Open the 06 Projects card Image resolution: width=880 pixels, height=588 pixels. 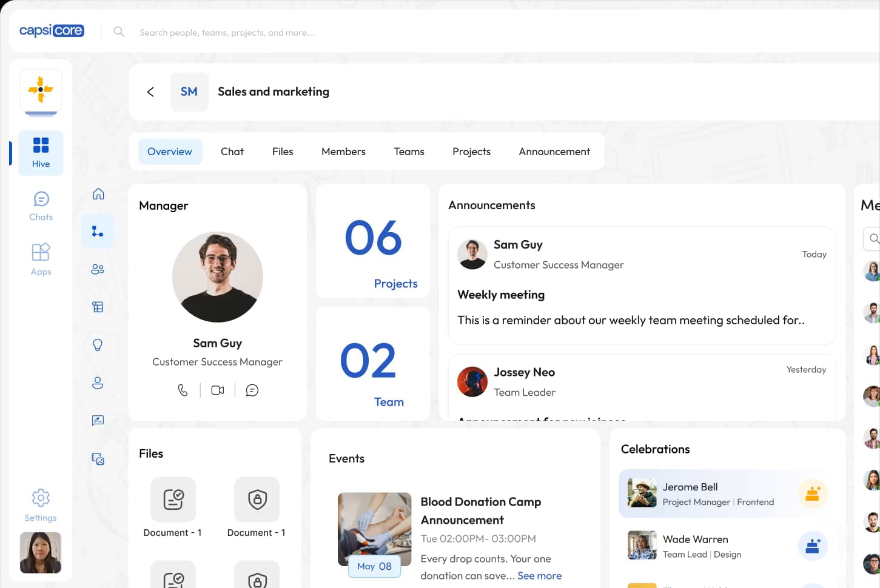[x=373, y=241]
